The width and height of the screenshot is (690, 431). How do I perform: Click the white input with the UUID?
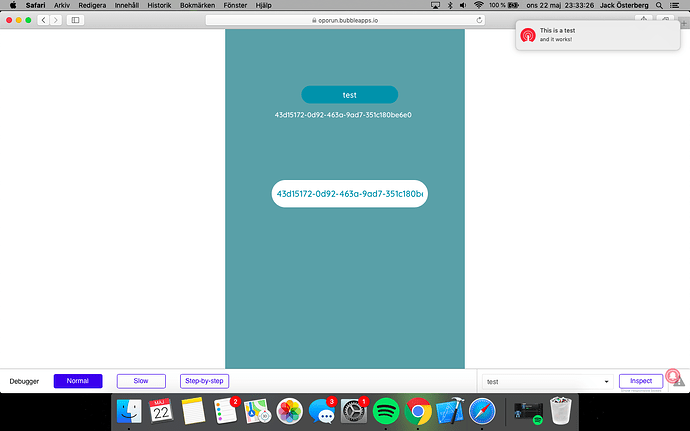tap(349, 194)
